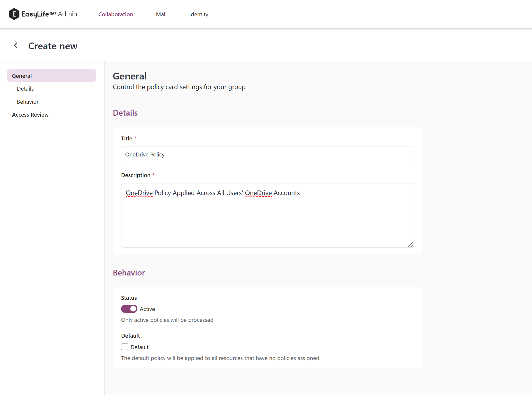Toggle the Active status switch
Viewport: 532px width, 395px height.
coord(129,309)
